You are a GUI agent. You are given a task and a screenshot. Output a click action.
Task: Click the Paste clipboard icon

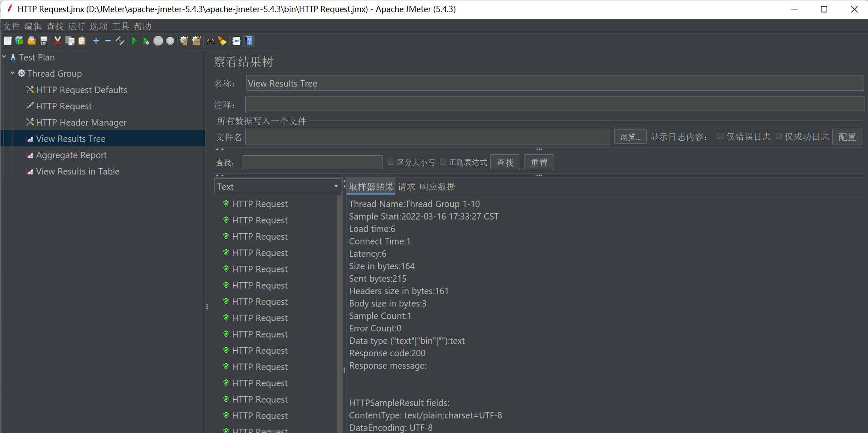82,41
